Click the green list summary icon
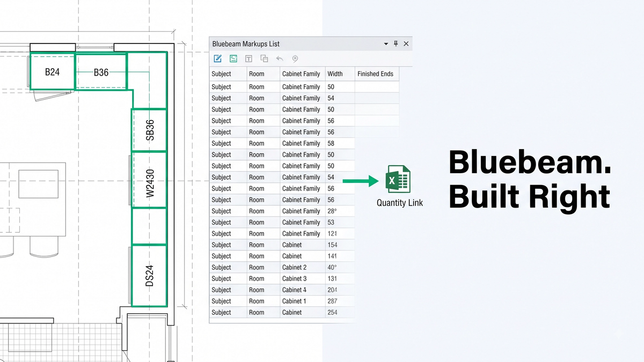The height and width of the screenshot is (362, 644). click(x=233, y=59)
